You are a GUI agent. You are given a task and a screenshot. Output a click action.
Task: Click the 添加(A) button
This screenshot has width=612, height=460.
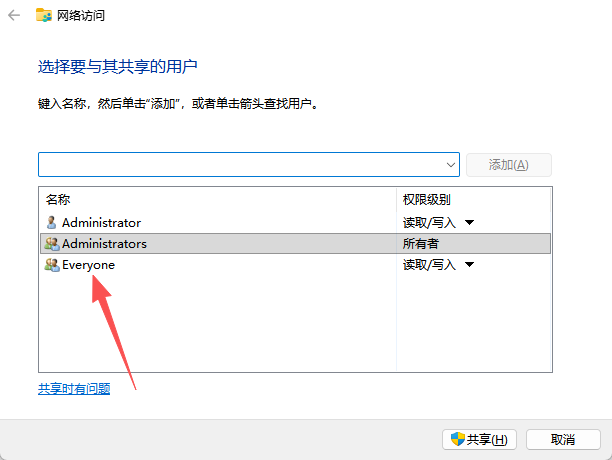click(509, 165)
